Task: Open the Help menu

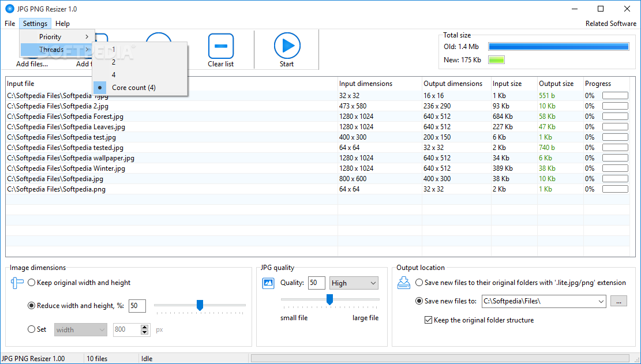Action: pos(62,23)
